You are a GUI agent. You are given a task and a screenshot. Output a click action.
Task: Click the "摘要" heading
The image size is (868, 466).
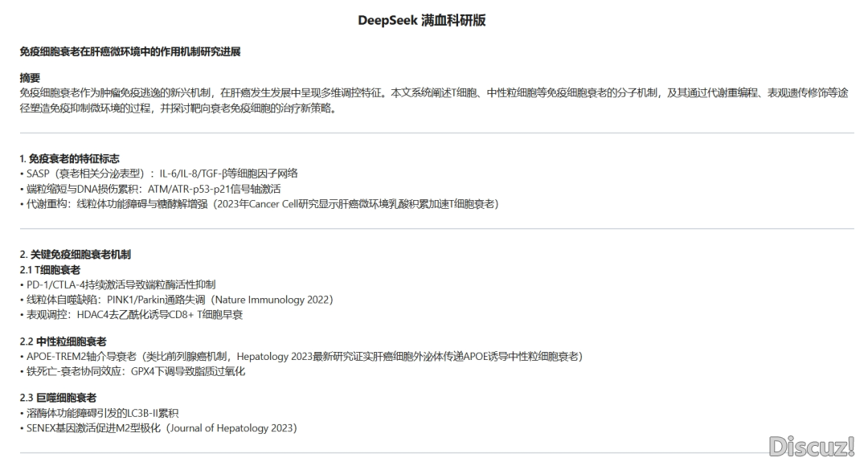(30, 78)
